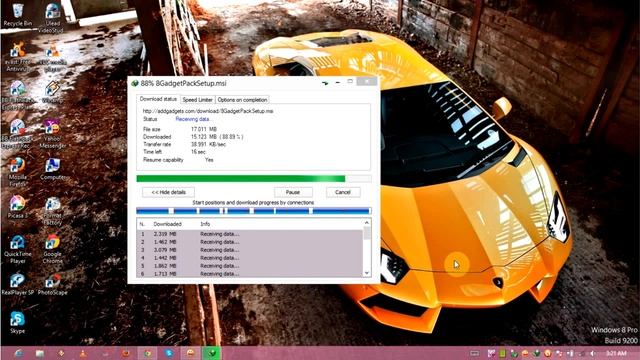640x360 pixels.
Task: Switch to Firefox on the taskbar
Action: [x=126, y=353]
